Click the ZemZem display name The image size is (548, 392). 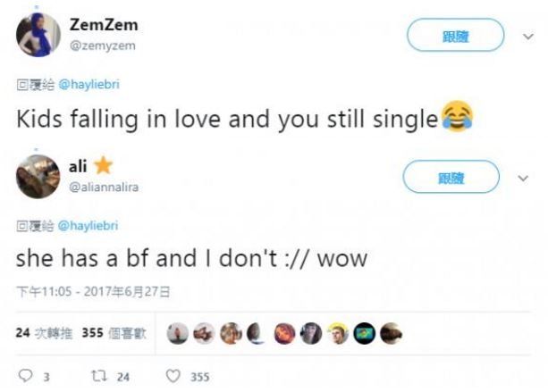(104, 26)
